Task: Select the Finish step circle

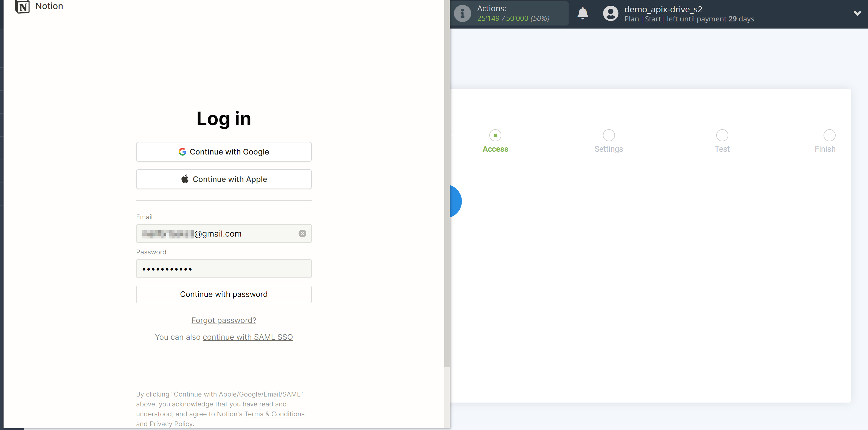Action: pos(829,135)
